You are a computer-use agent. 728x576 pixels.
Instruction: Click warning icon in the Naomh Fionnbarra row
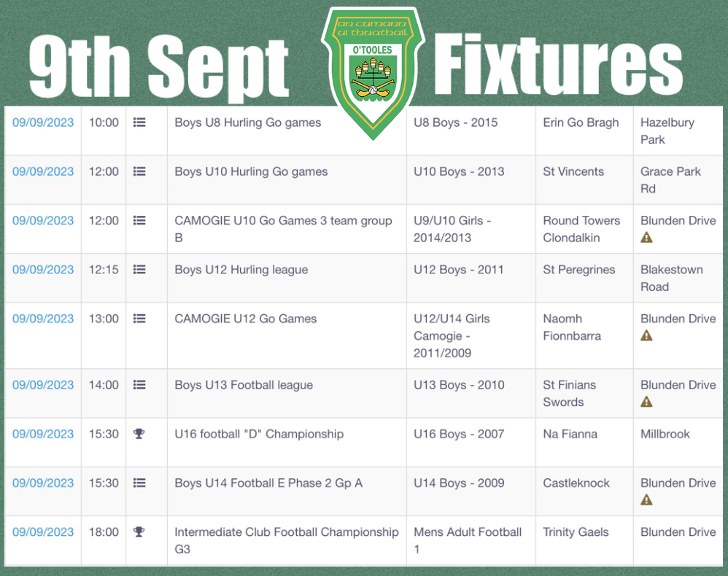click(x=646, y=336)
